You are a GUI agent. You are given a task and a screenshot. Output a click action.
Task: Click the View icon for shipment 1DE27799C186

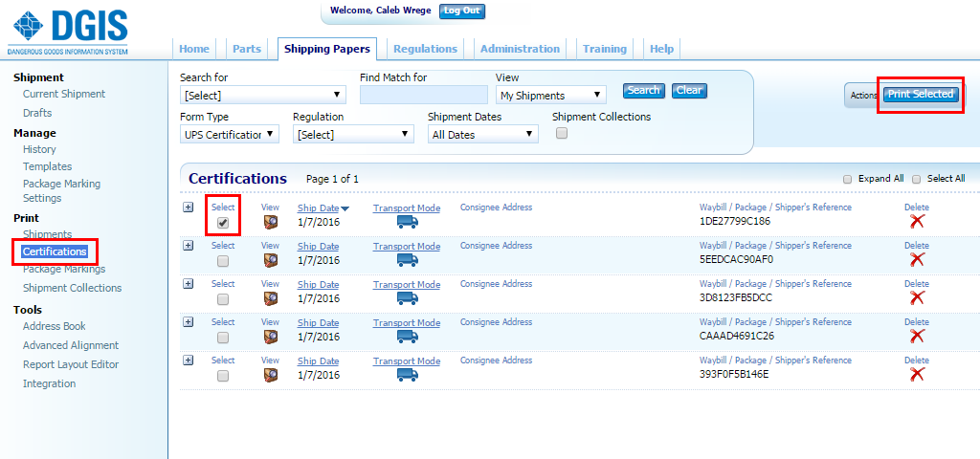point(270,222)
